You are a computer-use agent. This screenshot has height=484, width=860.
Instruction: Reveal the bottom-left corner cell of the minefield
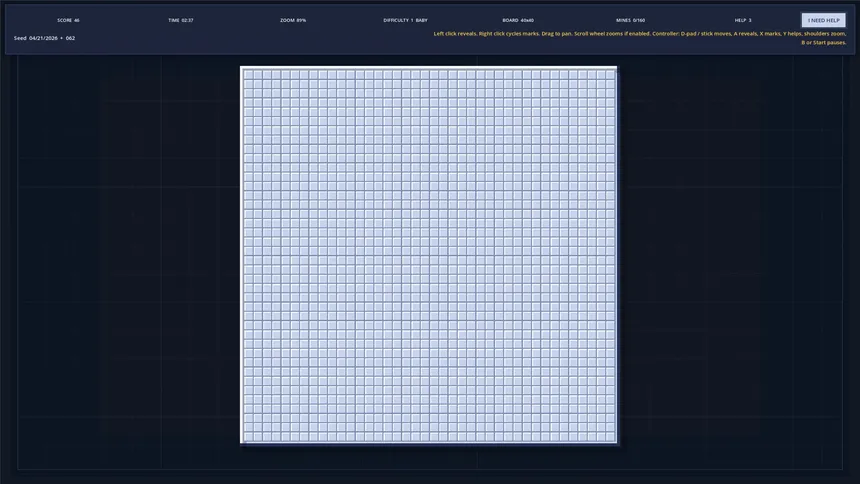coord(248,437)
